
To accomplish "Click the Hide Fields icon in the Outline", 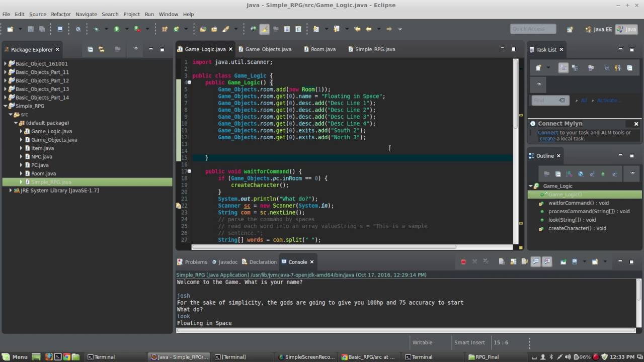I will click(581, 174).
